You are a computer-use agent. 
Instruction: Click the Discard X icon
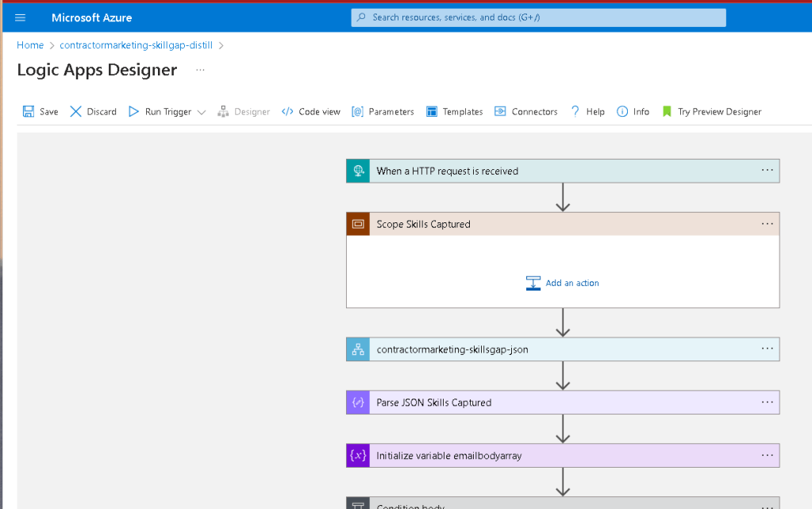(x=75, y=111)
